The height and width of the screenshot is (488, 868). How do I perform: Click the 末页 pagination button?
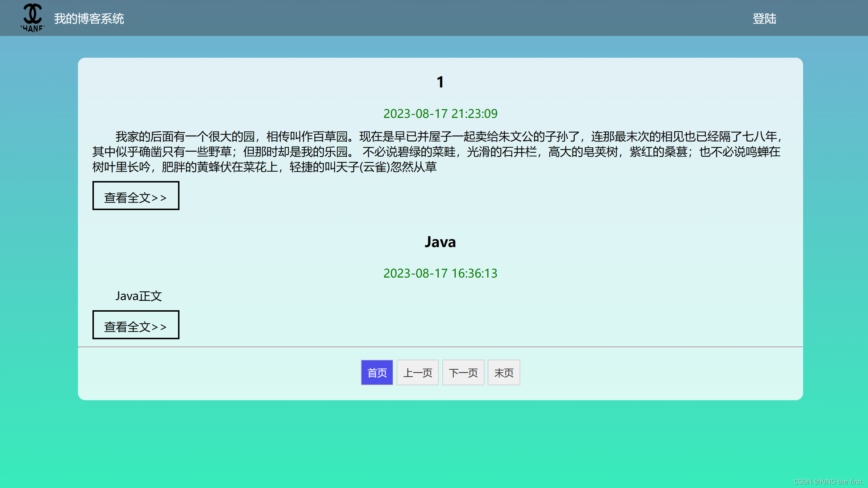(x=504, y=372)
